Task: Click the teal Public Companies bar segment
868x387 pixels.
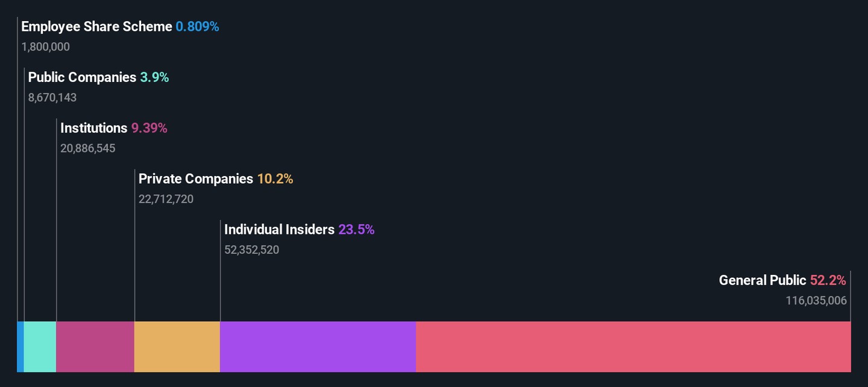Action: point(40,347)
